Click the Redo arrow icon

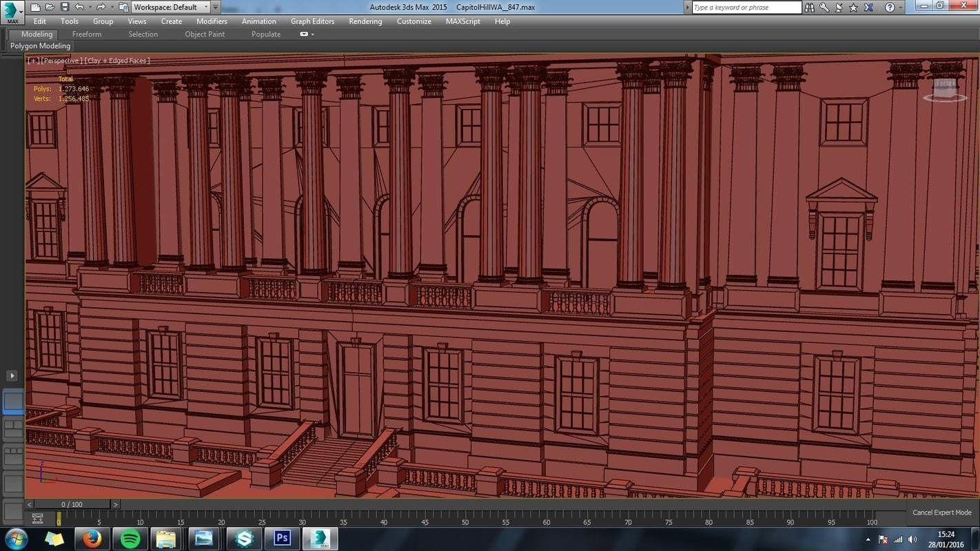click(x=101, y=7)
